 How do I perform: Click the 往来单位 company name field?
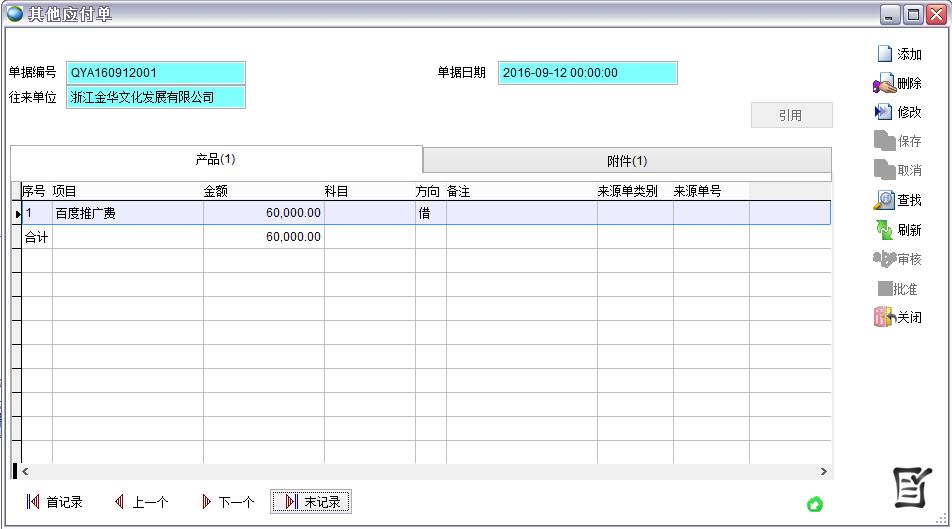[x=156, y=97]
